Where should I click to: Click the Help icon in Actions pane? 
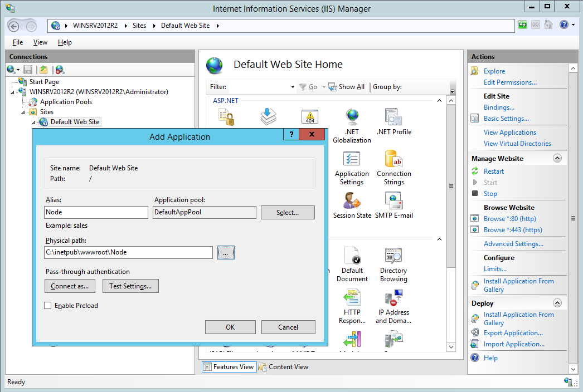pos(475,358)
